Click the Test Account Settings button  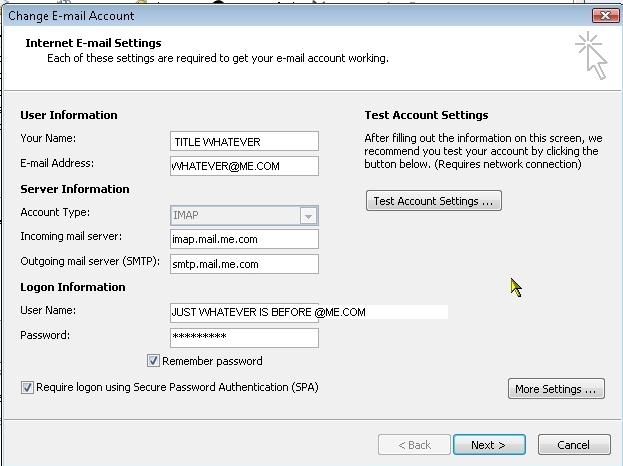(x=433, y=201)
